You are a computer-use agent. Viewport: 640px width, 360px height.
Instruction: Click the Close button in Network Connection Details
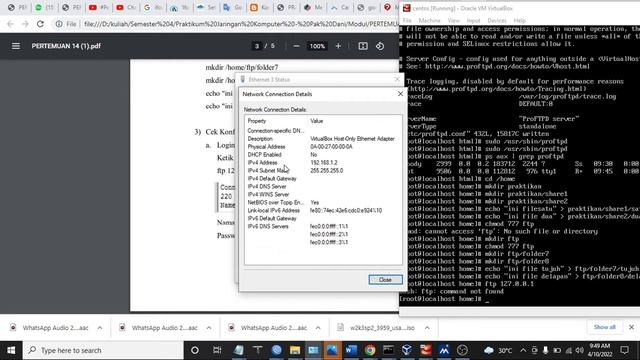(385, 280)
